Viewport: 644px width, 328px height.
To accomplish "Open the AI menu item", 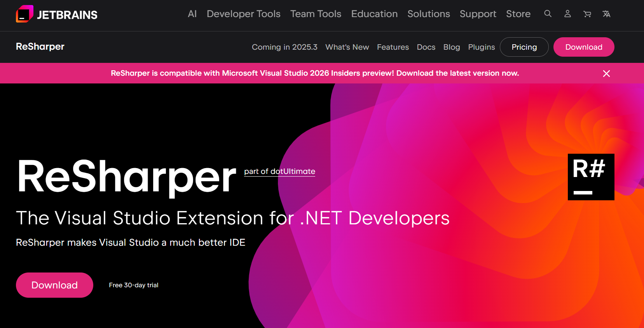I will click(x=192, y=14).
